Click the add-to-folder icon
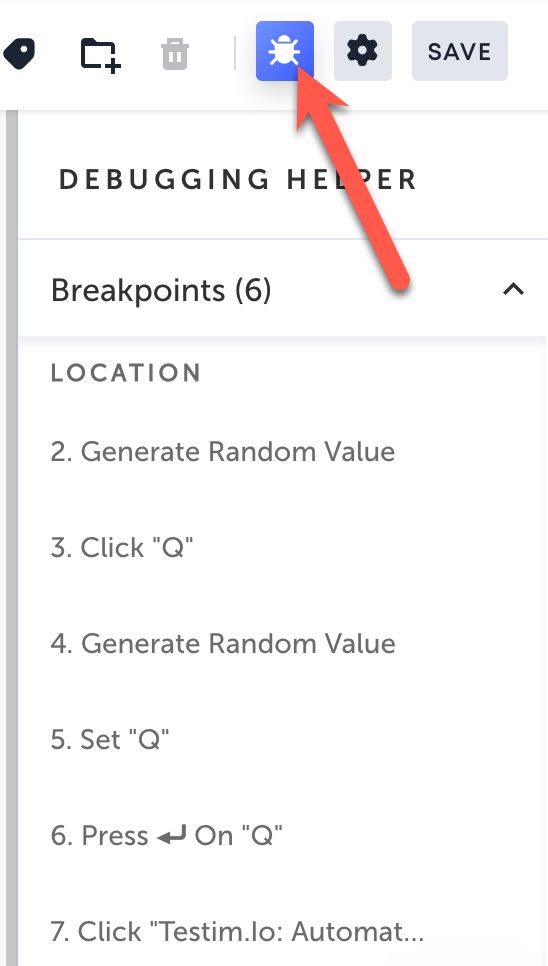This screenshot has height=966, width=548. pyautogui.click(x=100, y=55)
